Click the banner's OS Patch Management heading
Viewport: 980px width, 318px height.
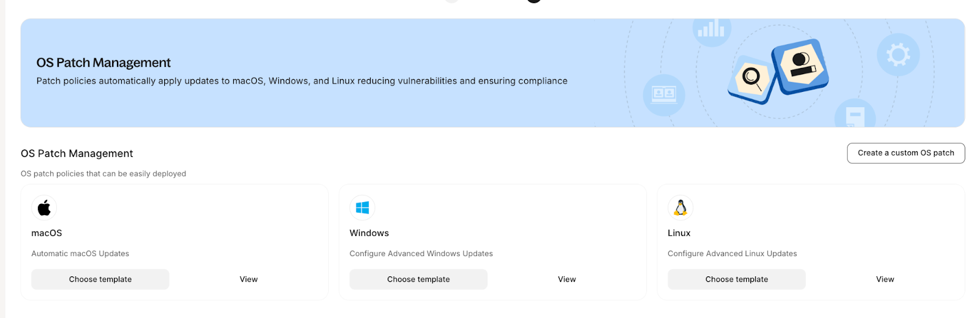click(104, 62)
